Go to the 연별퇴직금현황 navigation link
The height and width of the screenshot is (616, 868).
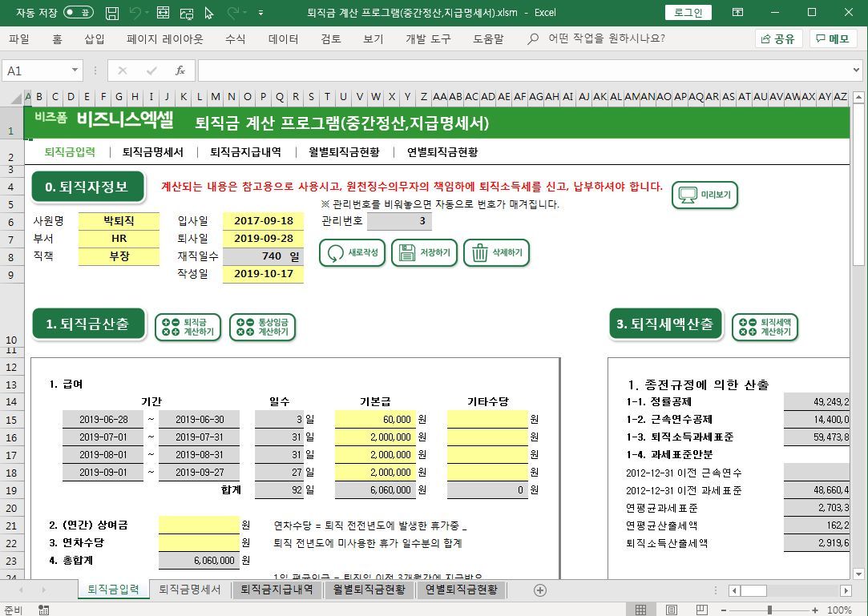(x=442, y=152)
